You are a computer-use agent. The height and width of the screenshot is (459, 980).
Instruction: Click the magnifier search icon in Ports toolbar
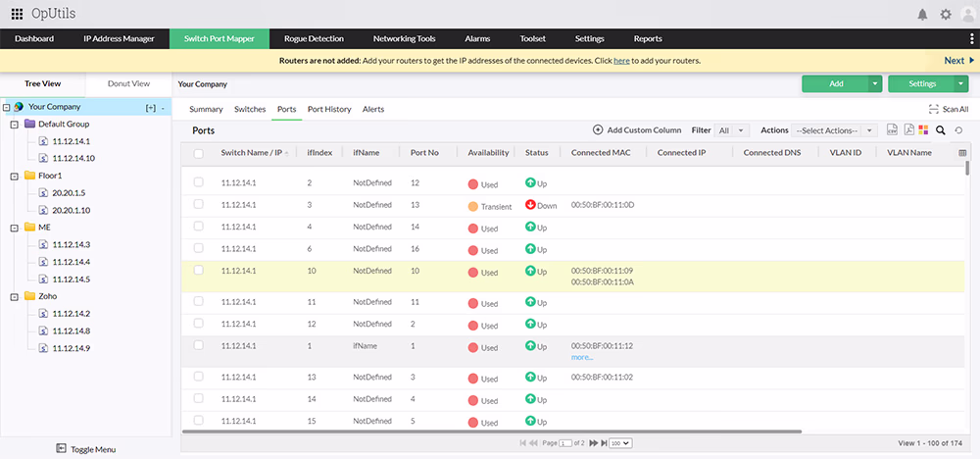(940, 129)
